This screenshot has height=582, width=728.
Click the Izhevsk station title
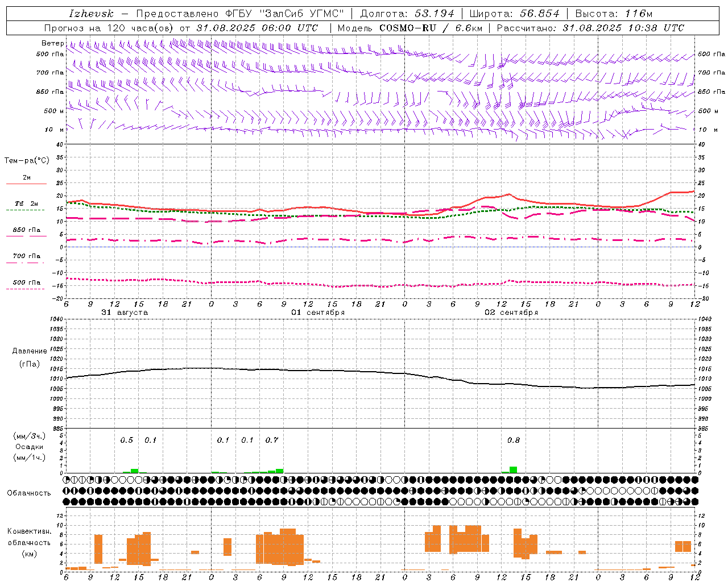[x=91, y=14]
